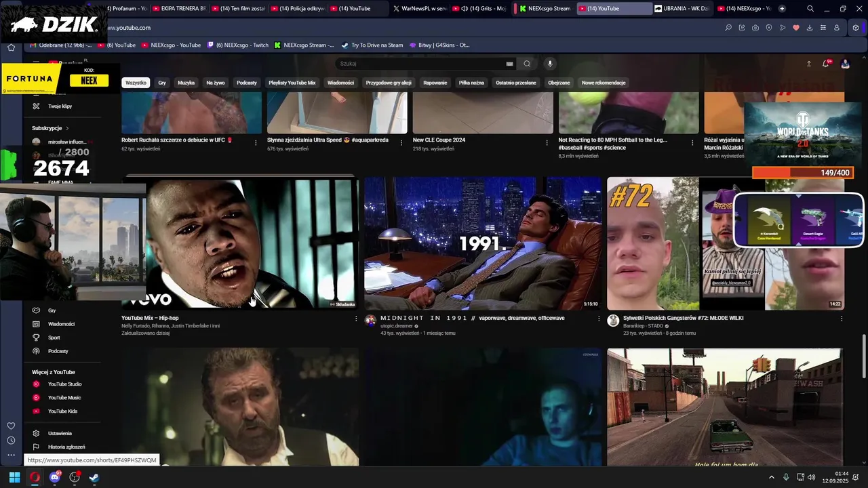Open Windows Start menu

pos(14,477)
